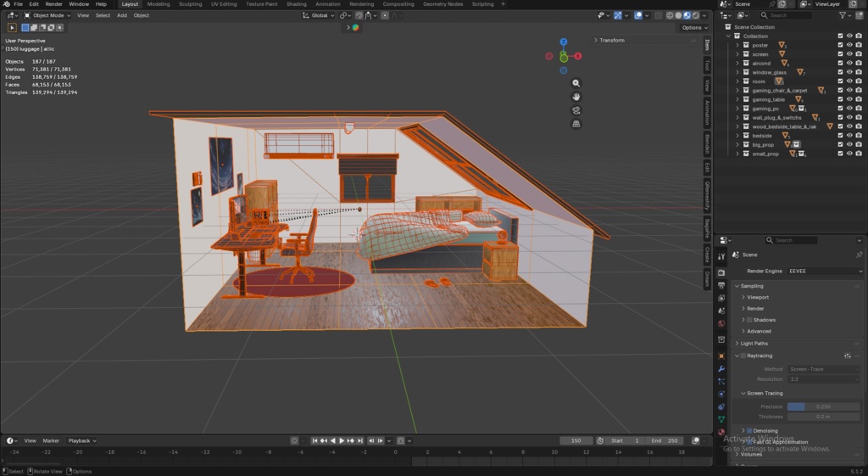Open the View Layer properties icon
The image size is (868, 476).
[721, 298]
